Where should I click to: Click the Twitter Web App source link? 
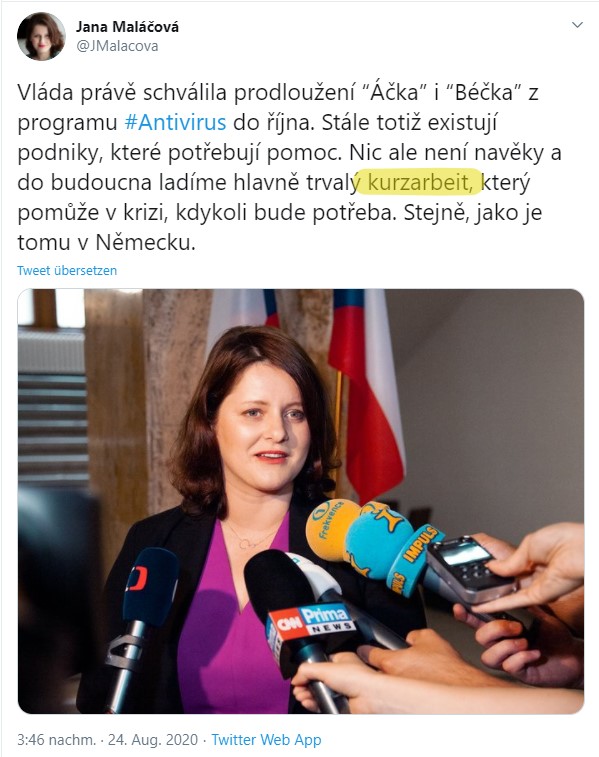[x=266, y=740]
